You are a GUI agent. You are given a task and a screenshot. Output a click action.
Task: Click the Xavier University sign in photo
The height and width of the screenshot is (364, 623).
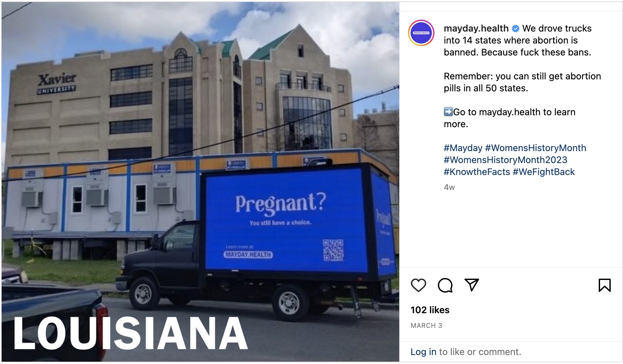click(57, 83)
